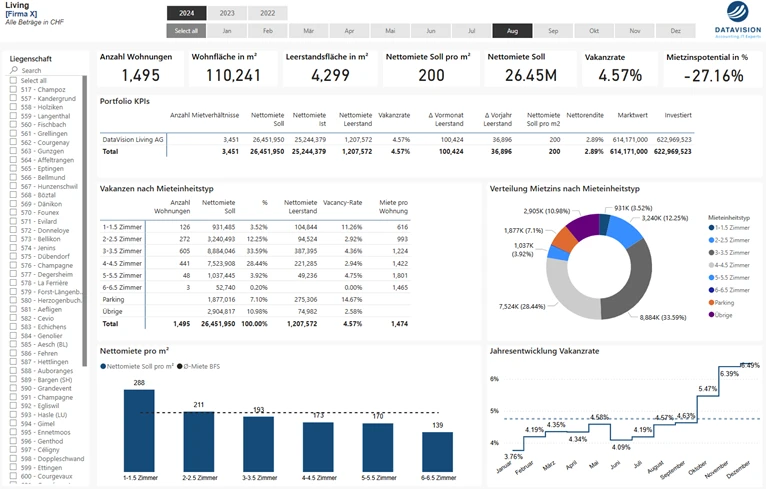Click the Miete pro Wohnung column header
The image size is (766, 489).
click(x=393, y=207)
